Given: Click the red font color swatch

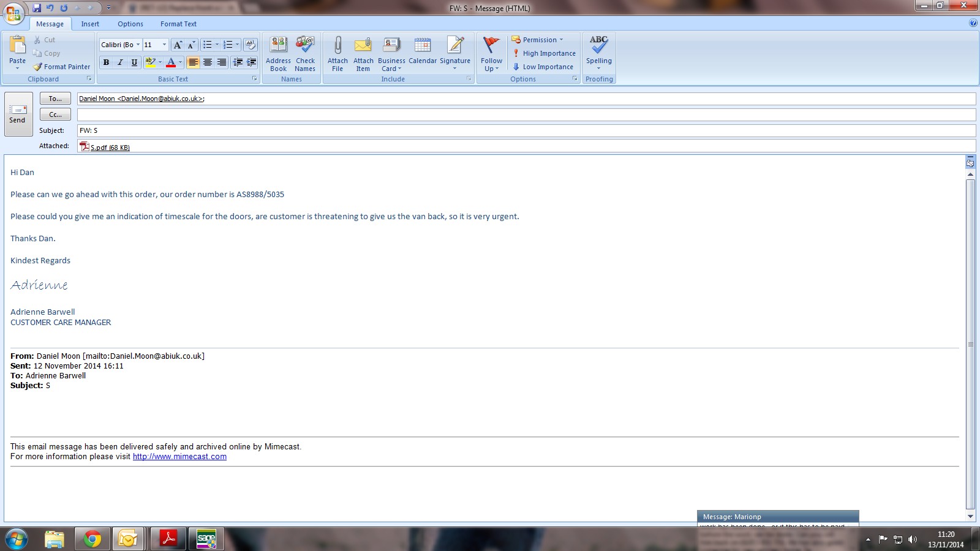Looking at the screenshot, I should coord(171,62).
